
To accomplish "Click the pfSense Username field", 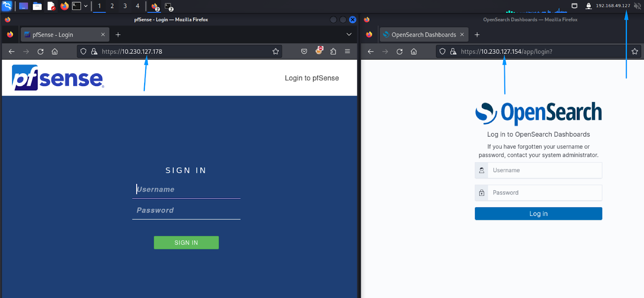I will point(186,189).
